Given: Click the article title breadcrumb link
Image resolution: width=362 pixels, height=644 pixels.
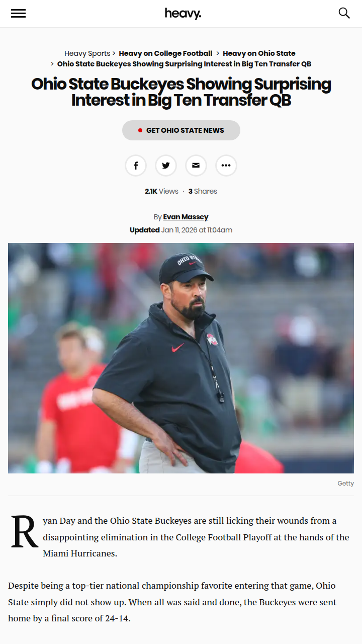Looking at the screenshot, I should click(184, 64).
